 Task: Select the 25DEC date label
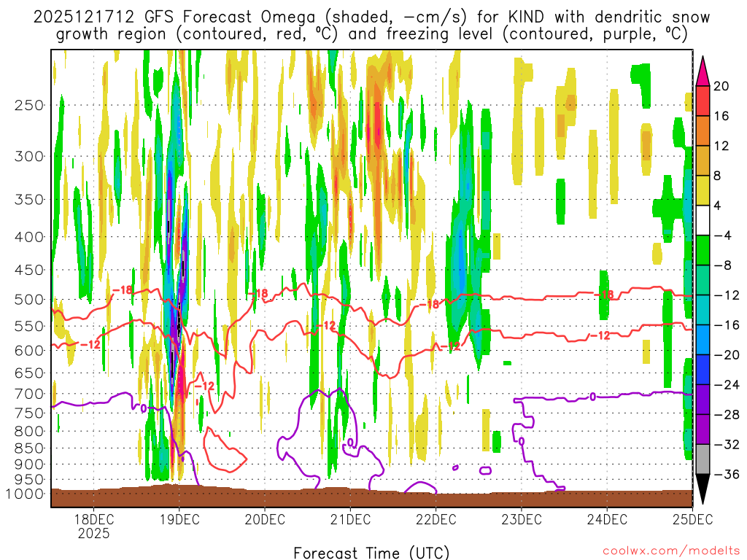coord(692,519)
